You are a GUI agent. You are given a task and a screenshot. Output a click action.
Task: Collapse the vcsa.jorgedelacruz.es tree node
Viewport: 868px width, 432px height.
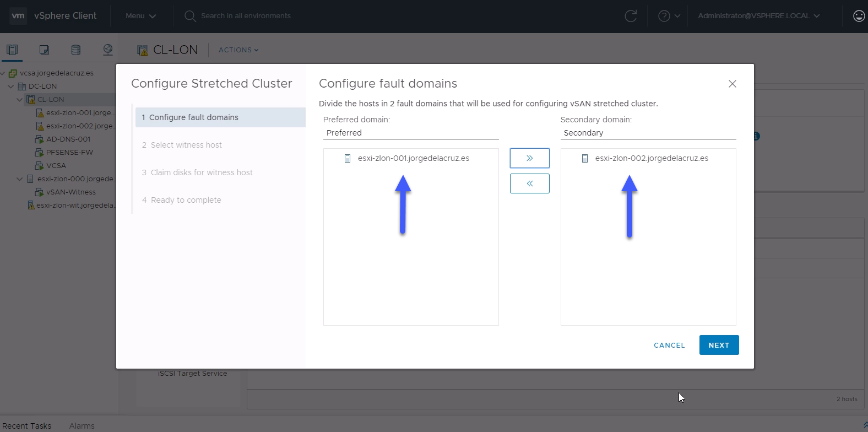3,73
